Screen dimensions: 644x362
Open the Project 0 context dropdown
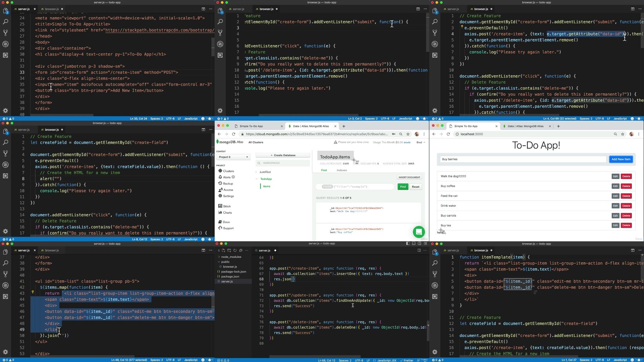coord(234,157)
